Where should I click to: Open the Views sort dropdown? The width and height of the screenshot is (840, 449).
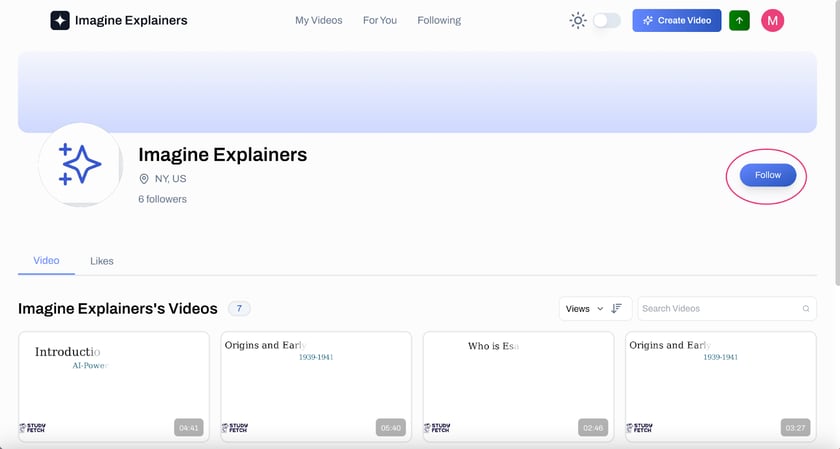pyautogui.click(x=584, y=309)
